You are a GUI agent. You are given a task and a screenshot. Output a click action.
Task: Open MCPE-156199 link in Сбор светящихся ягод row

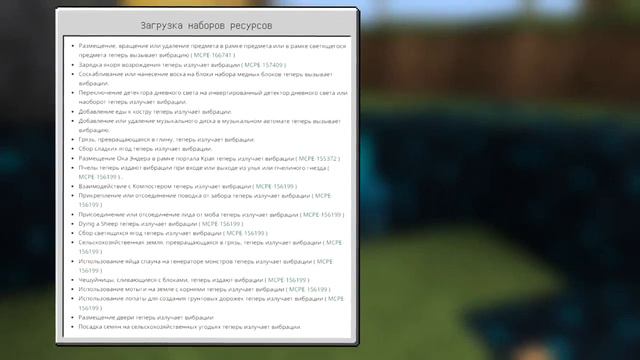click(x=245, y=233)
